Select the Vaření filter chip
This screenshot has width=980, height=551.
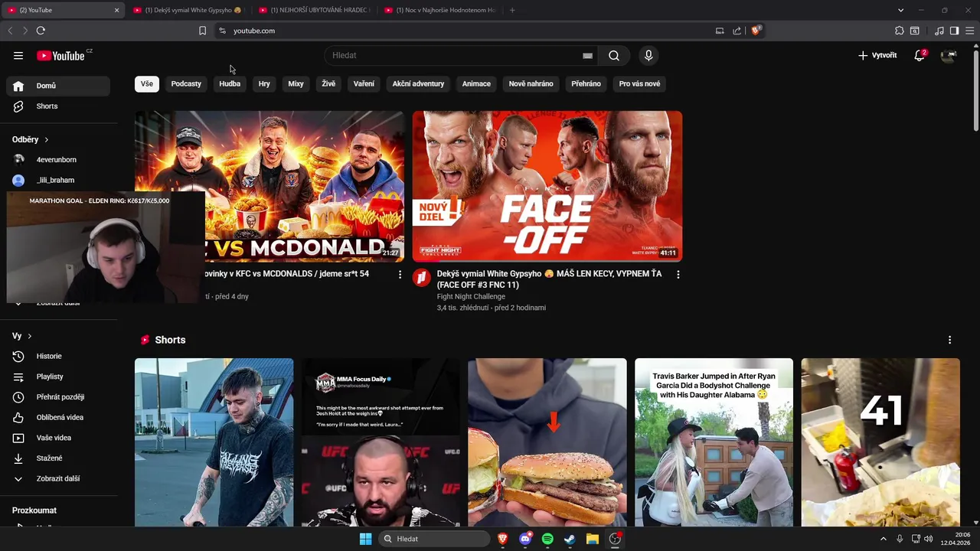click(x=364, y=83)
